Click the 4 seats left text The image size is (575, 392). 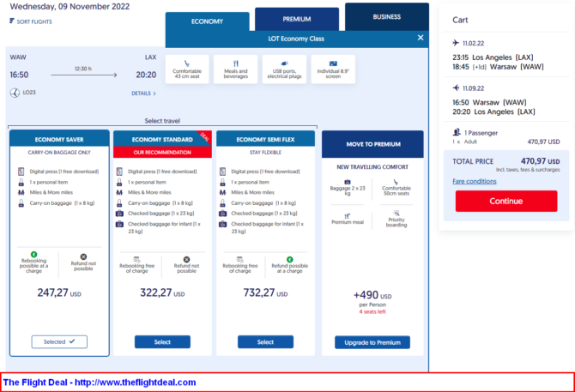coord(372,311)
